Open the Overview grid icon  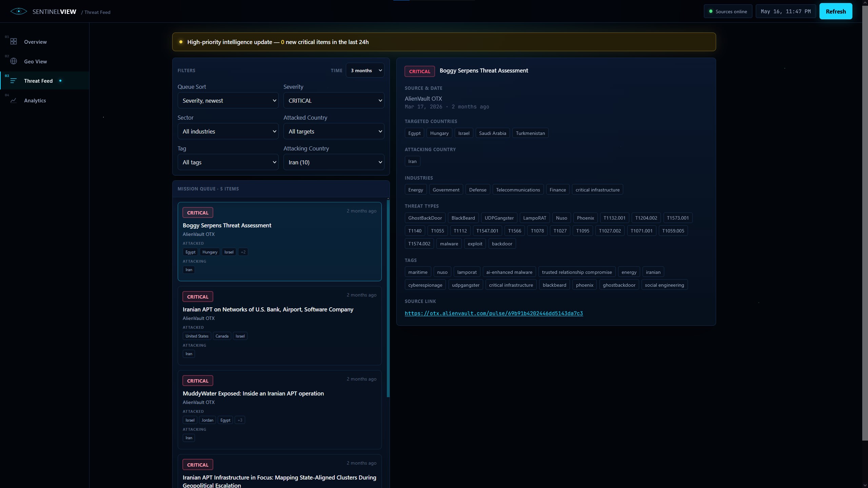pos(14,41)
